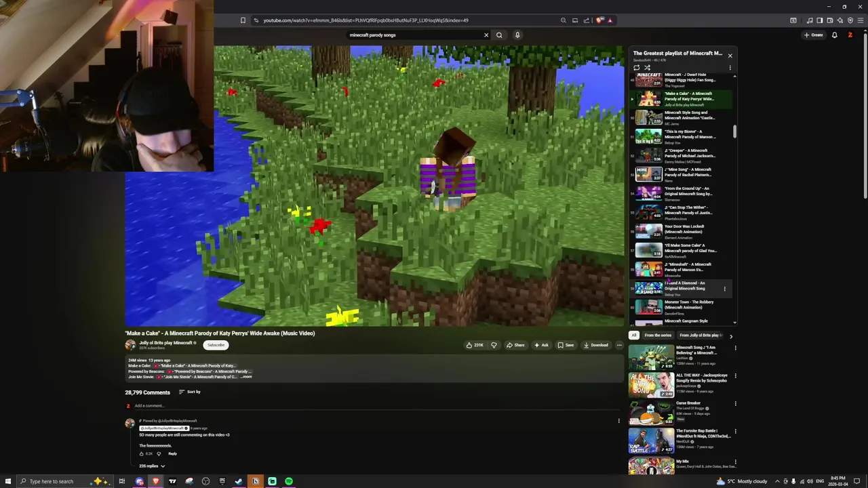Open browser music player toolbar icon
The image size is (868, 488).
pyautogui.click(x=810, y=20)
